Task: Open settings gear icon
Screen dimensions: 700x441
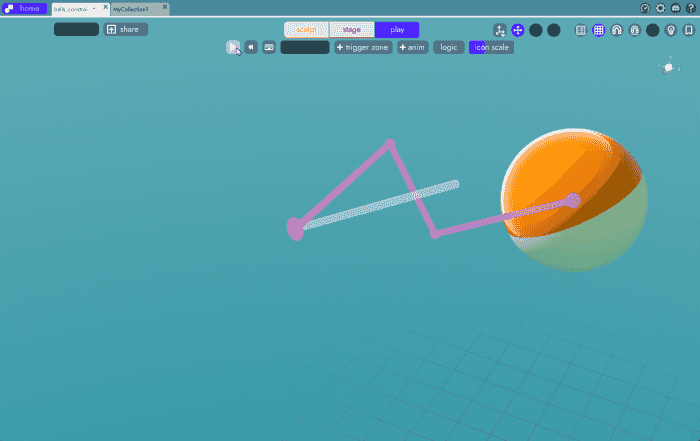Action: point(660,8)
